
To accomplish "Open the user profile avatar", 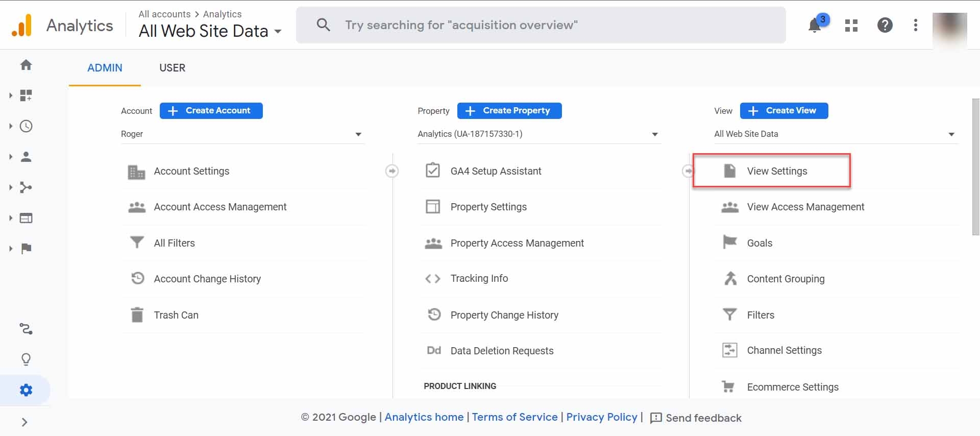I will click(949, 30).
